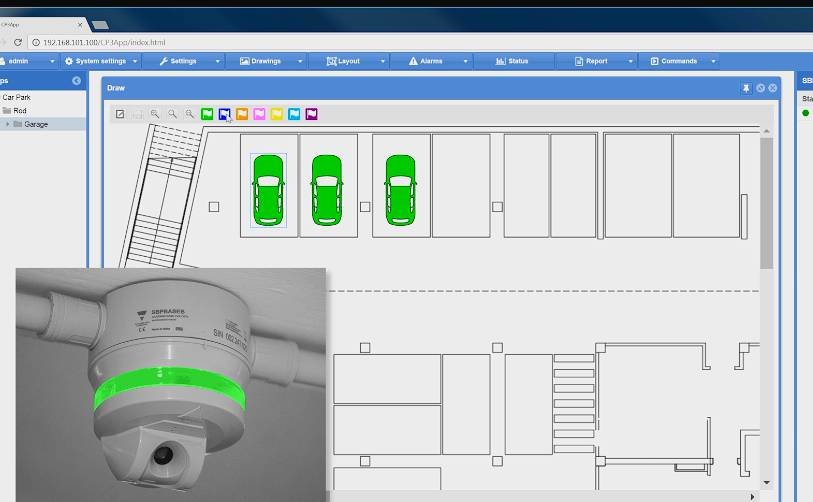Click the edit drawing icon in the Draw toolbar
This screenshot has height=502, width=813.
120,115
